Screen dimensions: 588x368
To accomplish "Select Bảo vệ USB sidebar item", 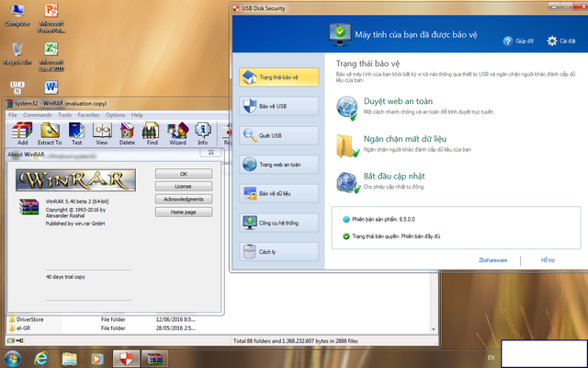I will pos(278,107).
